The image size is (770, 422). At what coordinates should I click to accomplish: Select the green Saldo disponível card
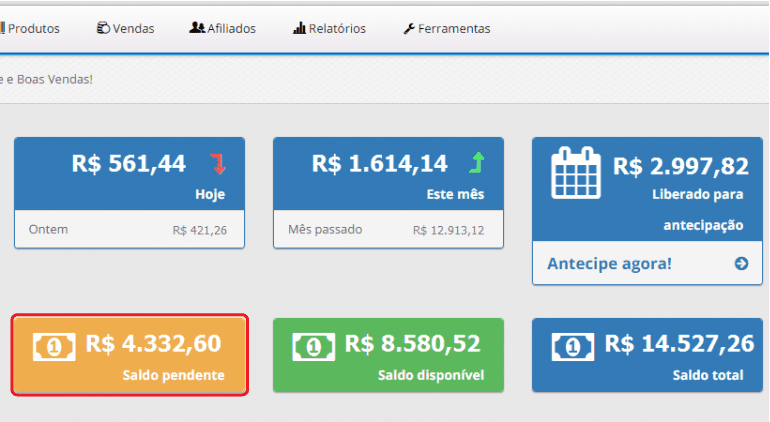coord(388,355)
